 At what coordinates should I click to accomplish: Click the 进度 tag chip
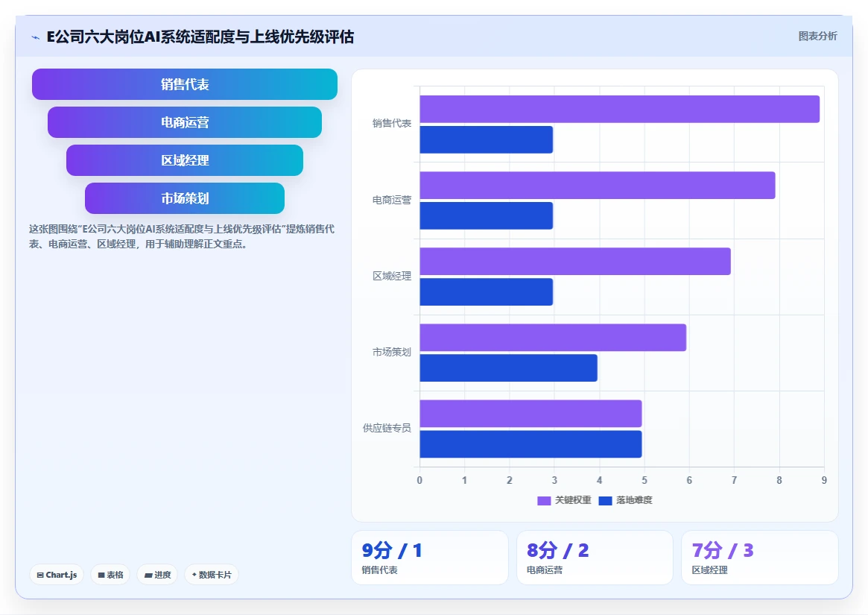[x=157, y=575]
